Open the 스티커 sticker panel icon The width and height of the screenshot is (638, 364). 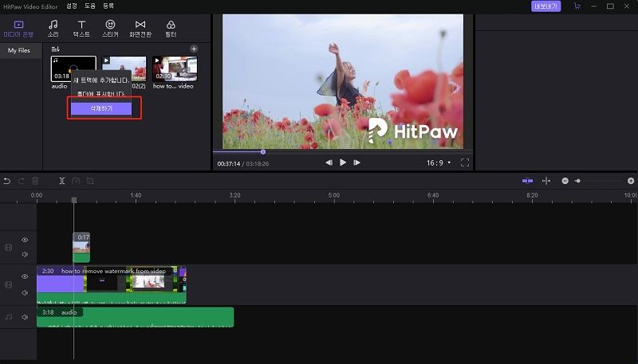click(110, 29)
